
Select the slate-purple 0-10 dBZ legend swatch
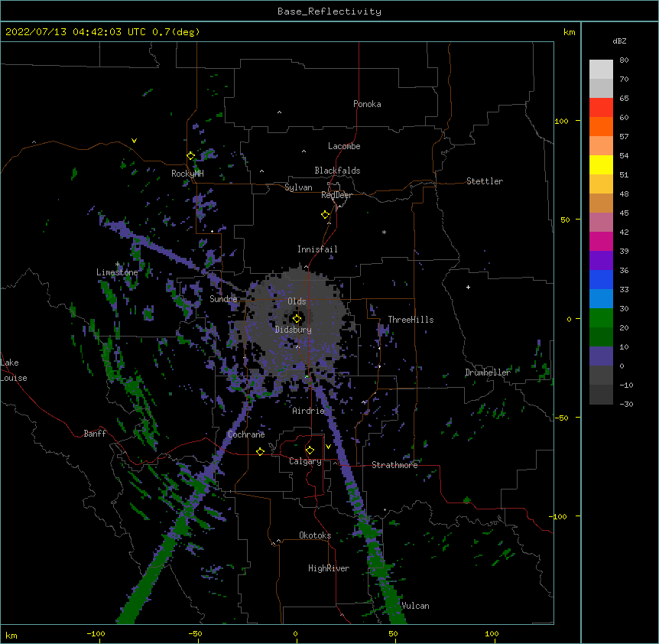pos(601,356)
